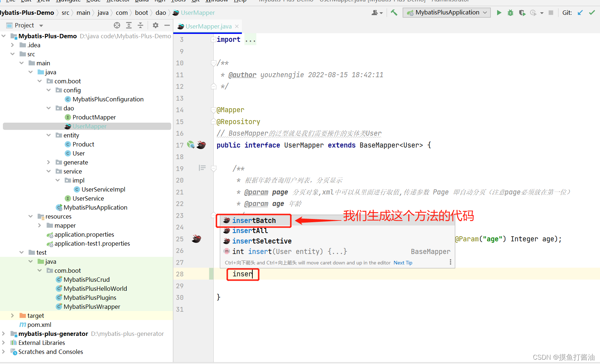
Task: Open pom.xml file
Action: pyautogui.click(x=39, y=325)
